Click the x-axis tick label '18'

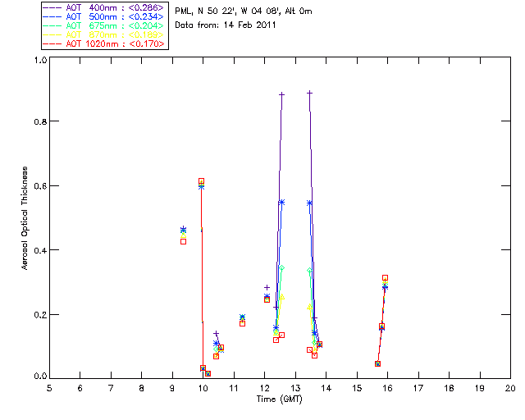click(449, 388)
